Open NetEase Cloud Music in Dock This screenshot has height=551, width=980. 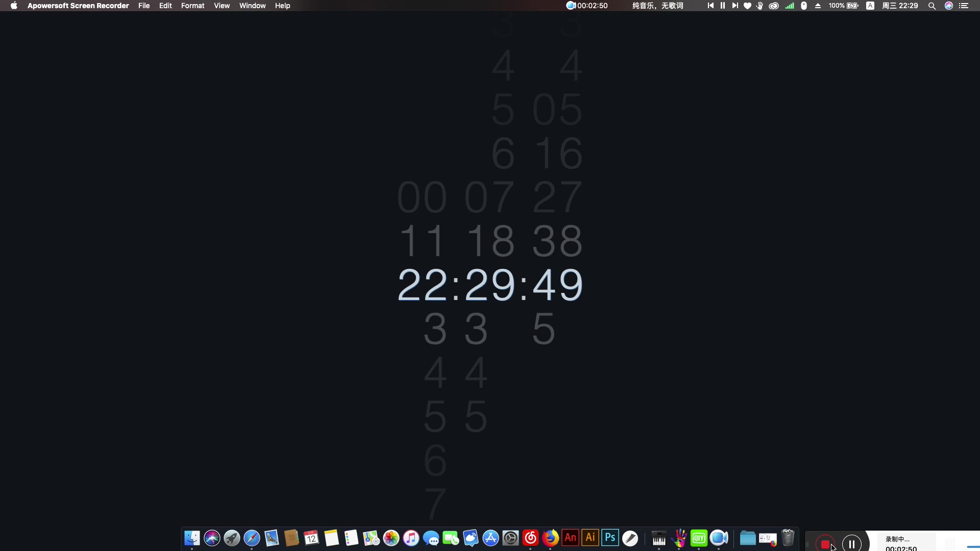[x=530, y=538]
